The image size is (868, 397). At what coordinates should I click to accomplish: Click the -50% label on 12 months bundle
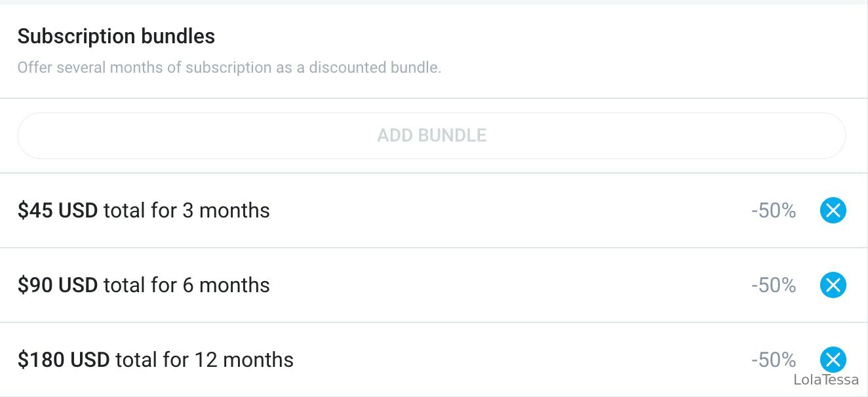pos(774,360)
